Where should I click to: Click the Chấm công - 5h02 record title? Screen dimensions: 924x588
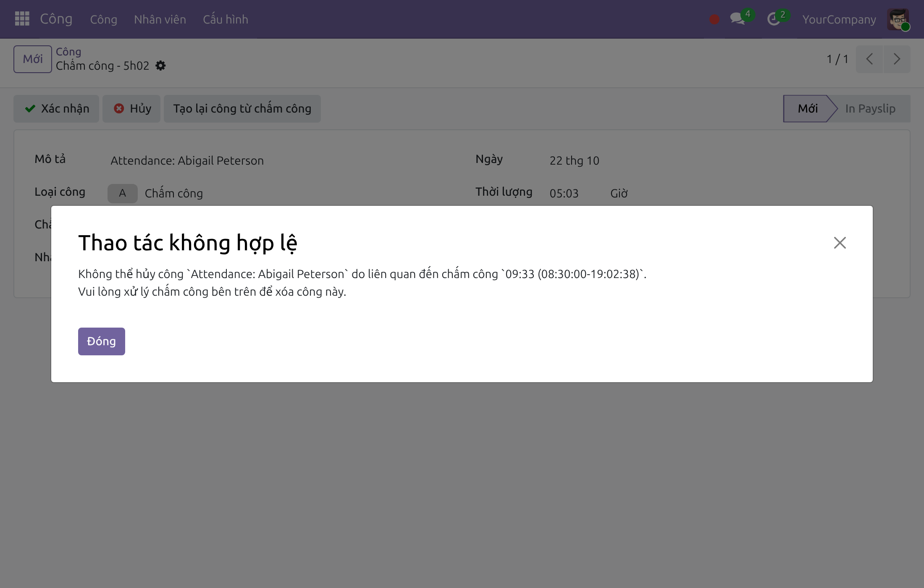point(102,66)
